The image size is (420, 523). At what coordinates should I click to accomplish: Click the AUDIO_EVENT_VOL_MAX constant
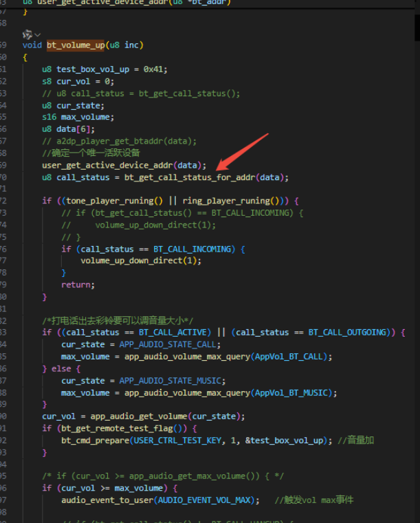coord(204,500)
